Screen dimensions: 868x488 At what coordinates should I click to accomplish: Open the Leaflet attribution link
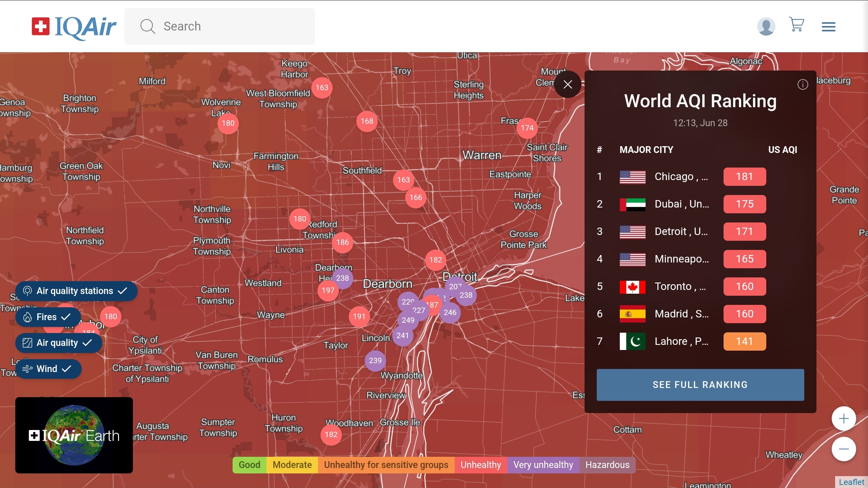(851, 482)
